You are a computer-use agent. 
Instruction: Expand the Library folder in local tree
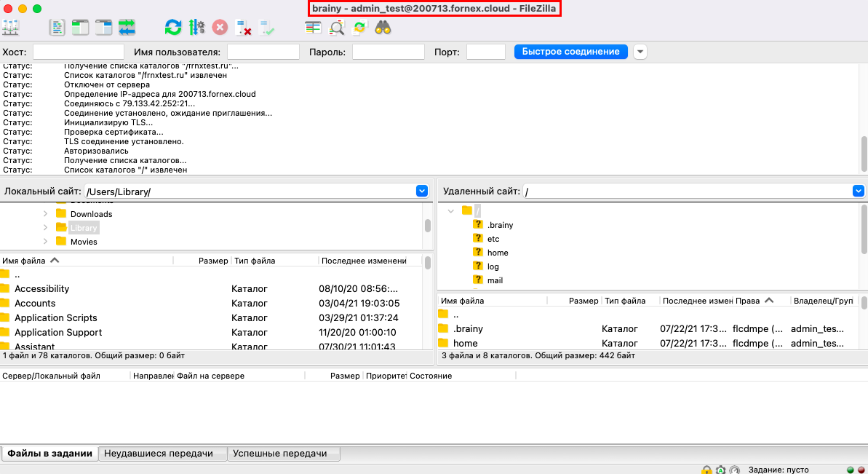[45, 228]
